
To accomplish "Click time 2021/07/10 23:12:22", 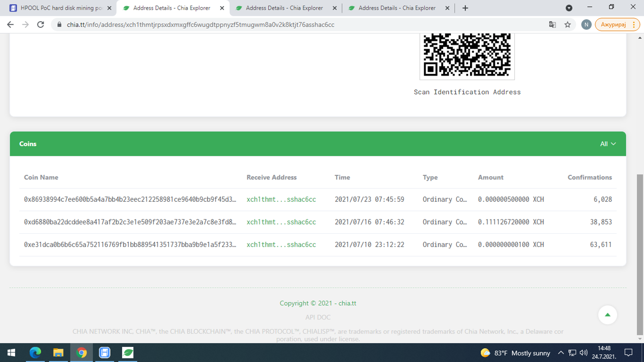I will pos(369,244).
